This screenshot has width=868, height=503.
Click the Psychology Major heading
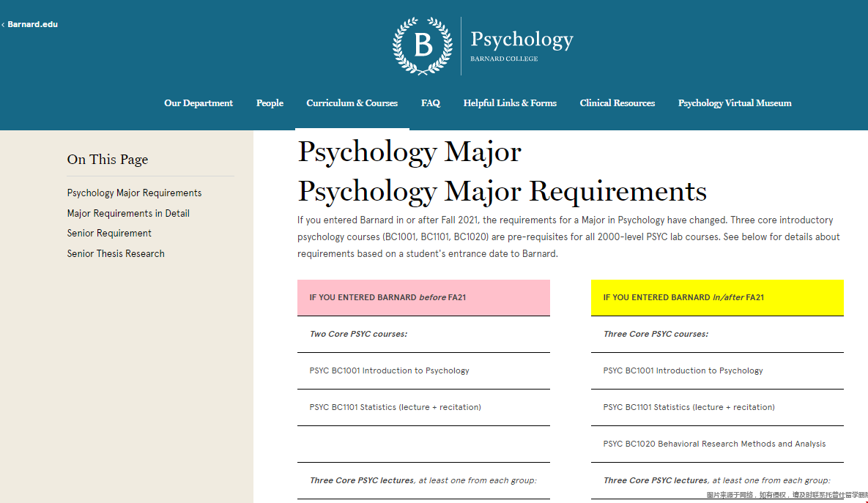click(x=409, y=152)
